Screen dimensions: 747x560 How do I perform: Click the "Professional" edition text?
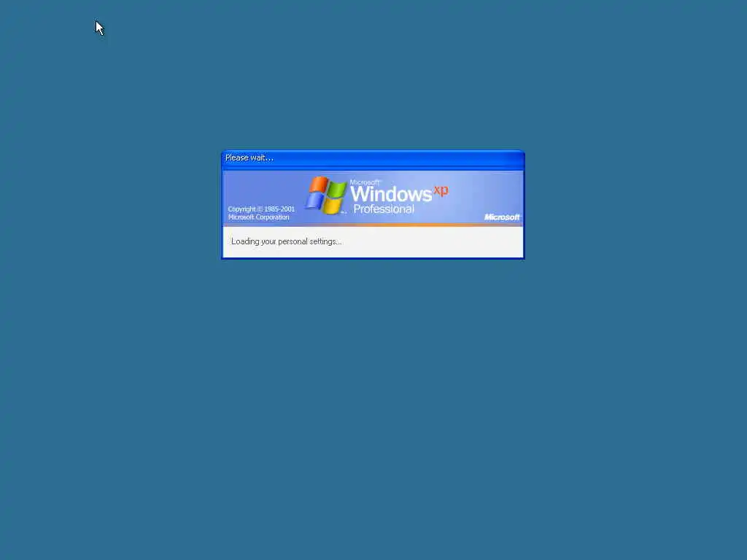[x=384, y=209]
